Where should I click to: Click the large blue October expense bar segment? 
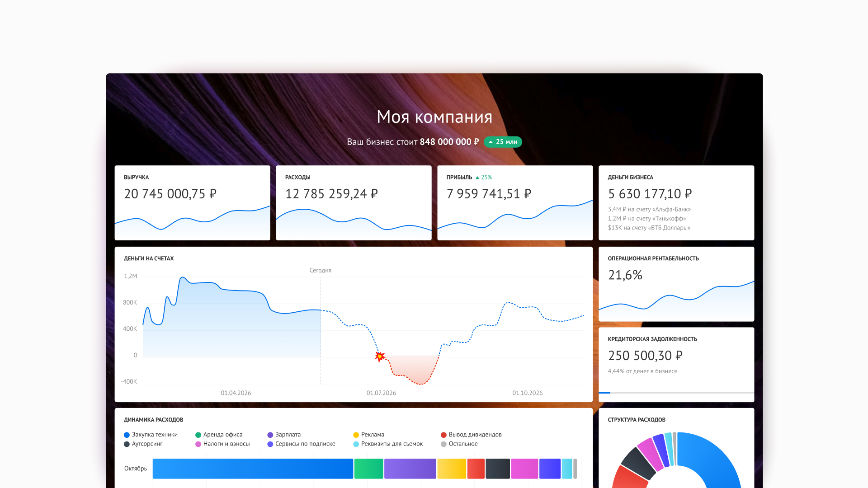(253, 469)
